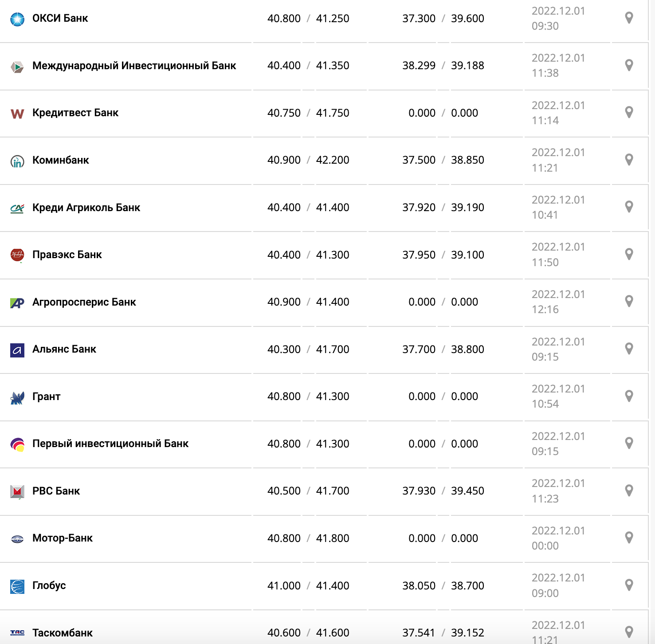Click the Коминбанк map marker icon

click(x=628, y=160)
